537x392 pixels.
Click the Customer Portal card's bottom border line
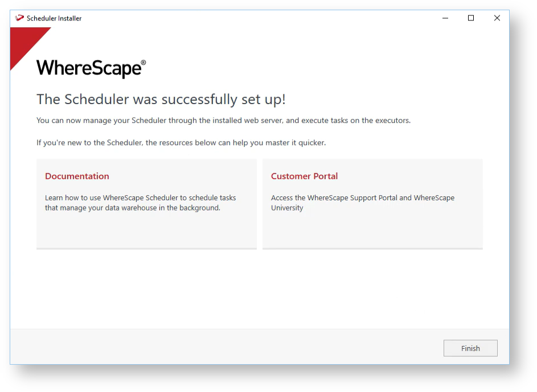point(372,248)
